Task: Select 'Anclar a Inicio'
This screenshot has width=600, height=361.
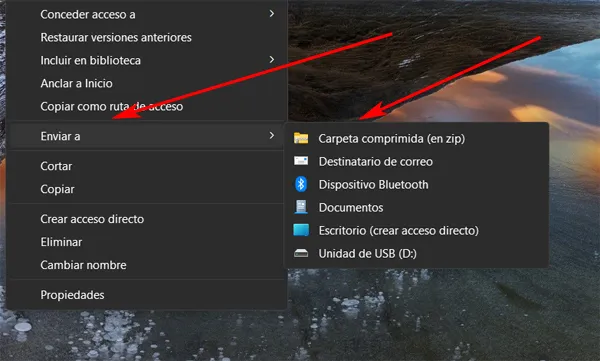Action: coord(147,83)
